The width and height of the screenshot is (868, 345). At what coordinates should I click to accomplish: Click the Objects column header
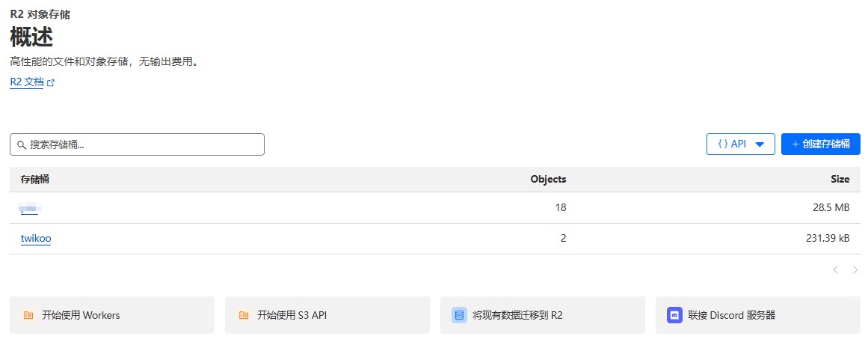tap(548, 180)
